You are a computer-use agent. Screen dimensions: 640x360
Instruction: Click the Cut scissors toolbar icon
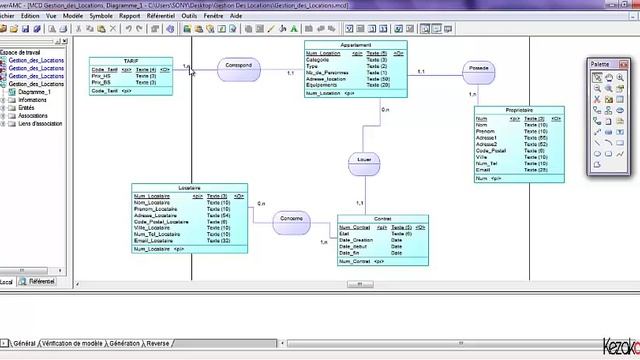point(78,29)
